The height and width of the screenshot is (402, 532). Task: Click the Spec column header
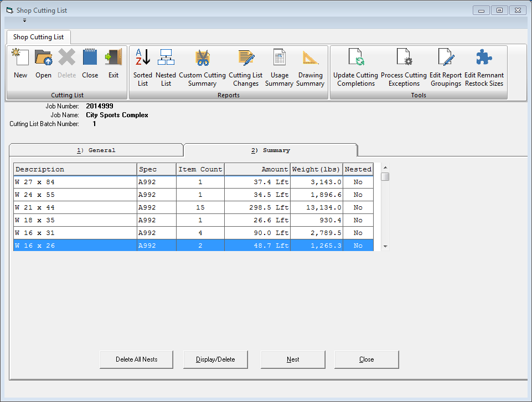point(157,169)
